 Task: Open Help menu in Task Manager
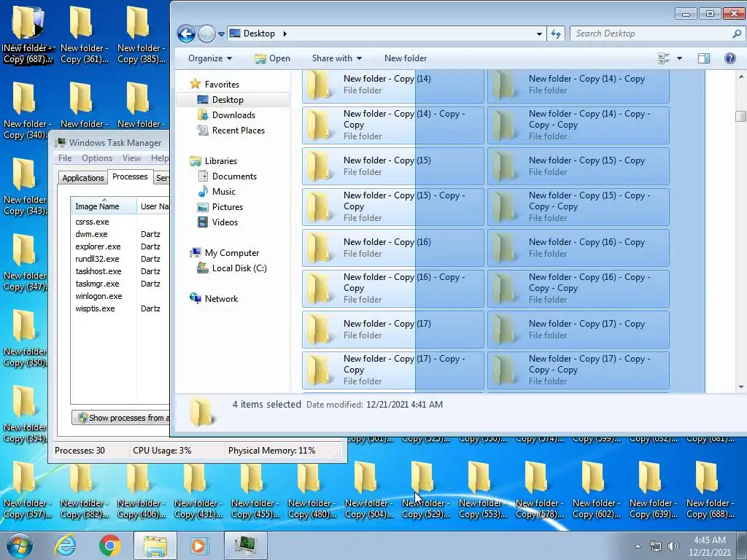[159, 158]
